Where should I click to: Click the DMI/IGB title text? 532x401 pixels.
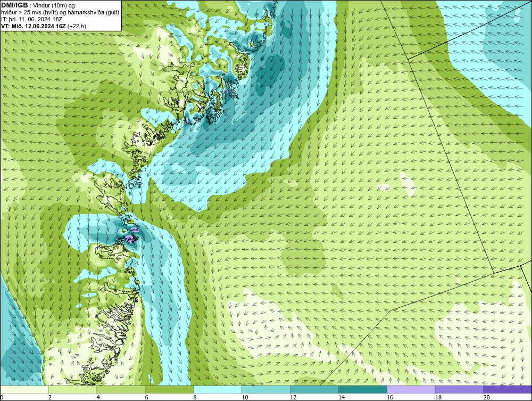click(14, 5)
